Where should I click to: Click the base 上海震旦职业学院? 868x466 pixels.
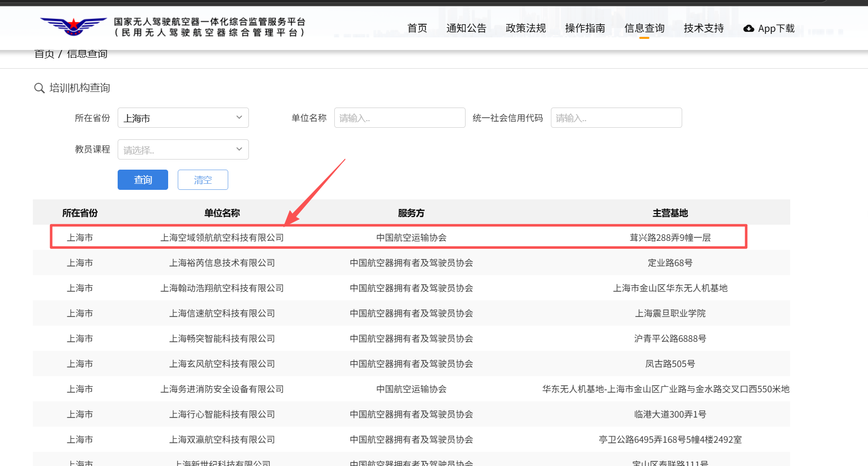point(670,314)
